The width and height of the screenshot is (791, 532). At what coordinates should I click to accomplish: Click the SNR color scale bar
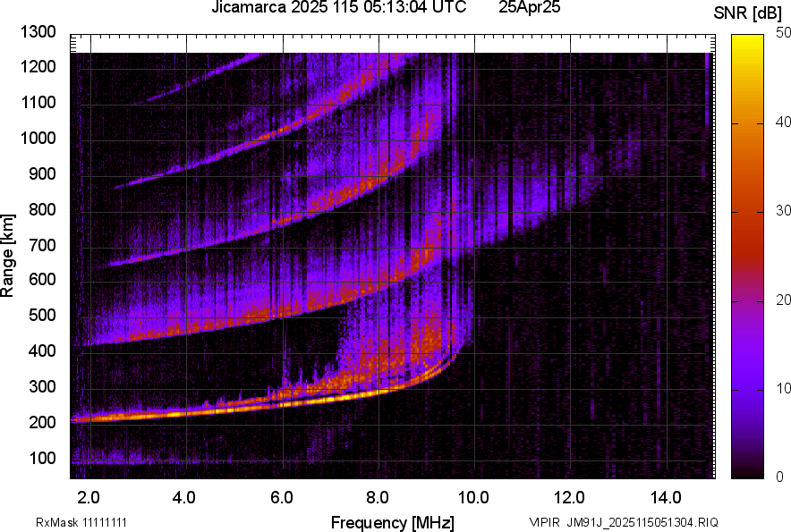point(748,257)
